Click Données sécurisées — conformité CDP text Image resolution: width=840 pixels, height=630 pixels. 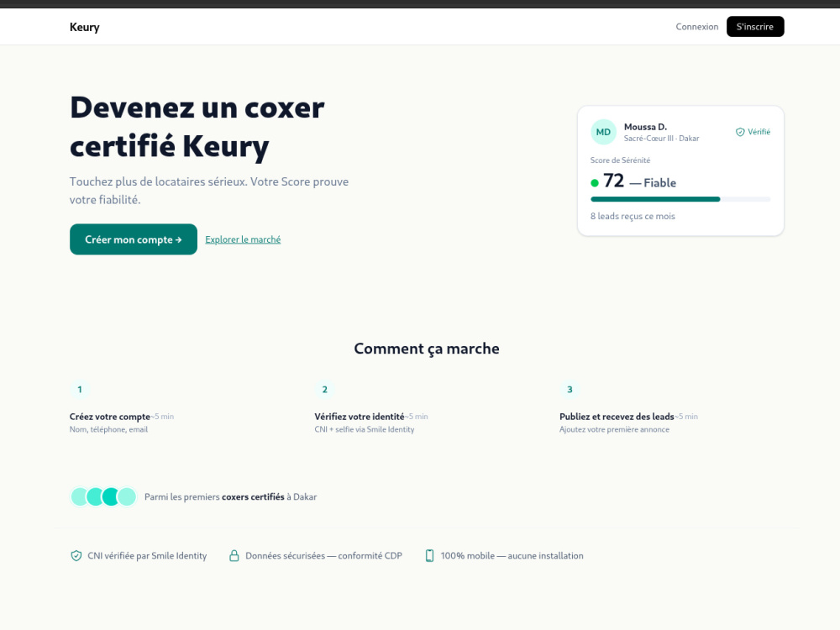[x=323, y=555]
